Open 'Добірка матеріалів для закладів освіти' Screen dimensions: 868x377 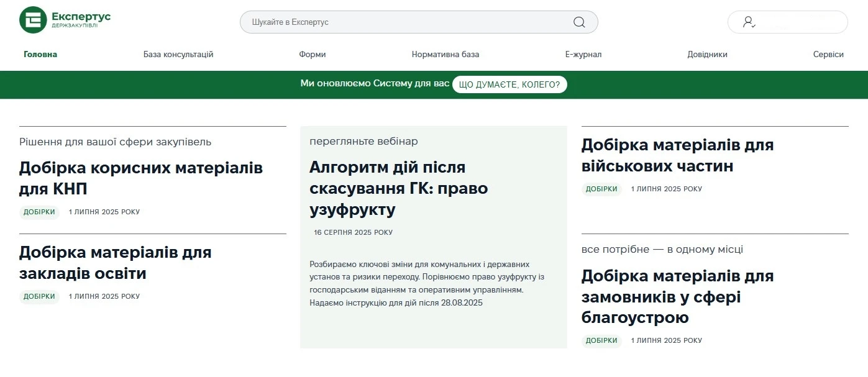pos(116,263)
